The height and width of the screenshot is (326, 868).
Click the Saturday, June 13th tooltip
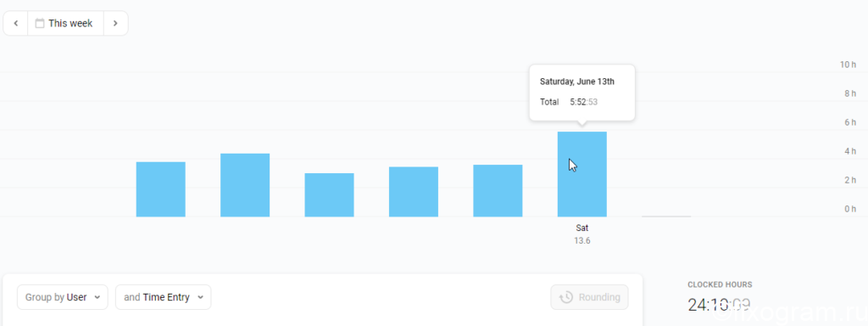coord(581,93)
